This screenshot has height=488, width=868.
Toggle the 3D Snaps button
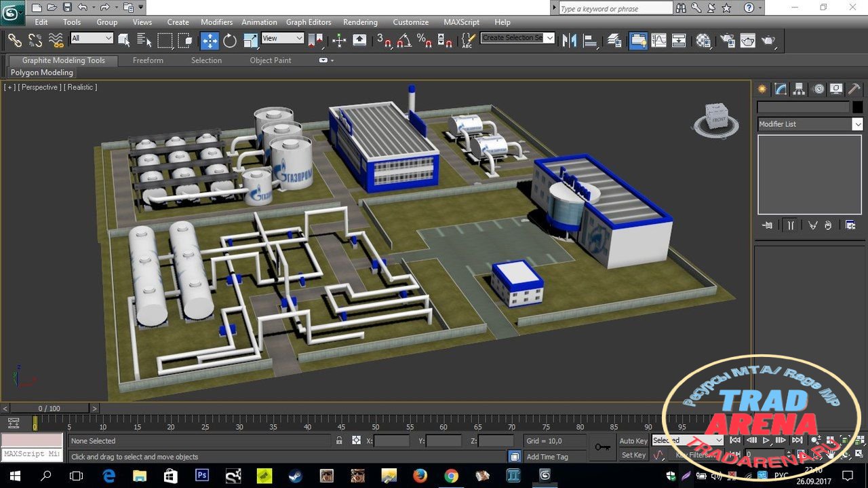(384, 41)
